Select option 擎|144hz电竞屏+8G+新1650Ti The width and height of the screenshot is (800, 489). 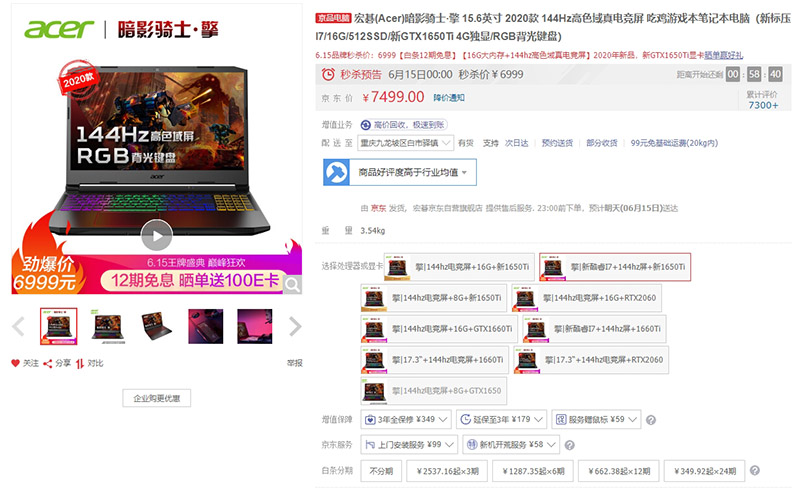tap(434, 298)
